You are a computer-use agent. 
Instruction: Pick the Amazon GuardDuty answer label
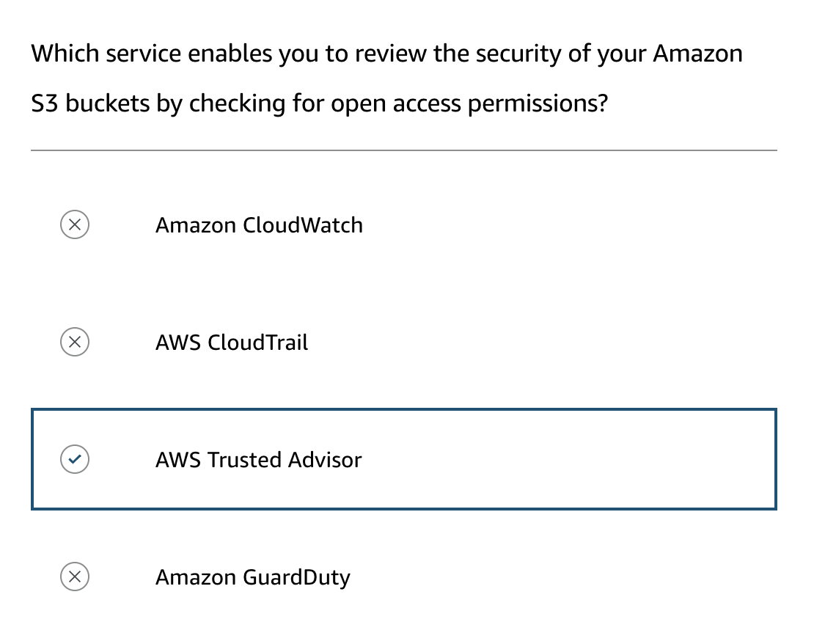click(253, 577)
